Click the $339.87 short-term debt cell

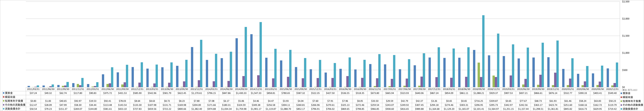pyautogui.click(x=494, y=101)
